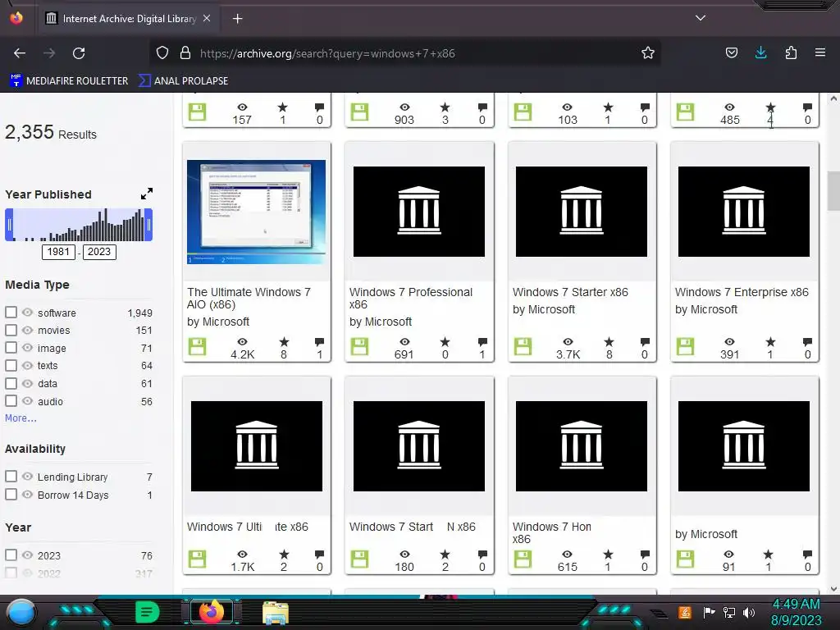Hide audio results using eye icon
840x630 pixels.
tap(27, 400)
